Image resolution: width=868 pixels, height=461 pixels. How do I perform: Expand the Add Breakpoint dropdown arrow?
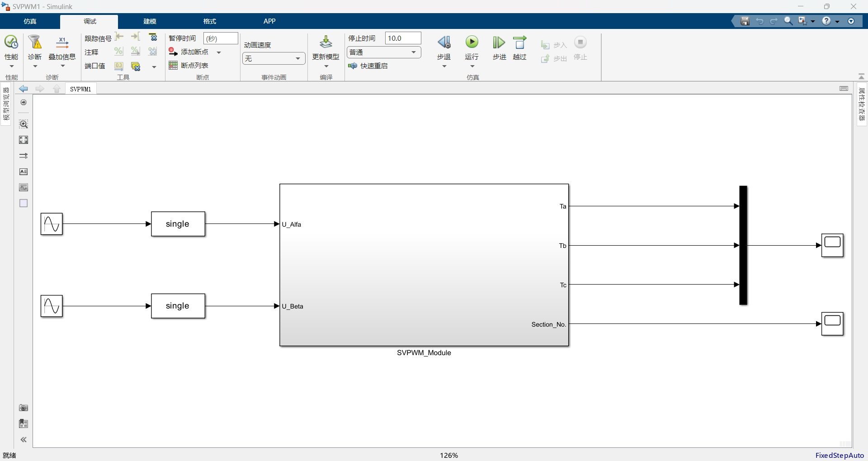pyautogui.click(x=219, y=52)
